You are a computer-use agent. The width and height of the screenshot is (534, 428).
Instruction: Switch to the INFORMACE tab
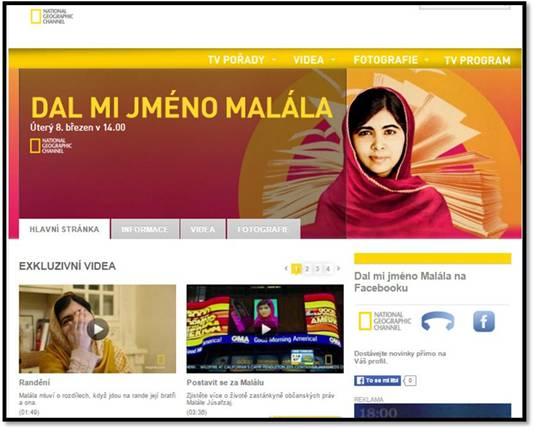click(x=145, y=229)
